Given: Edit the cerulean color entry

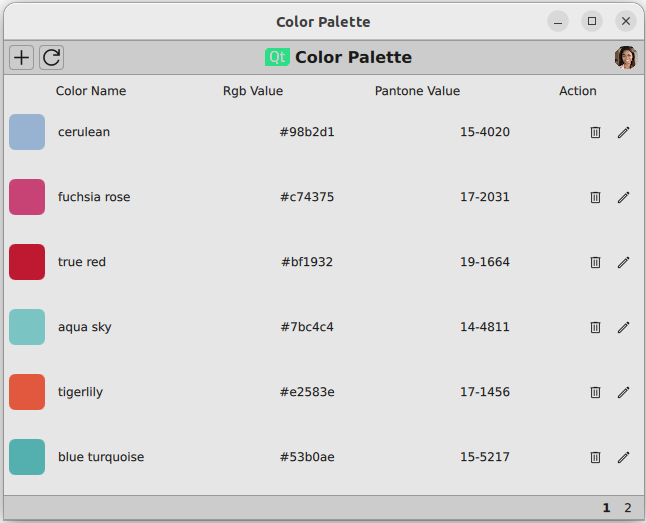Looking at the screenshot, I should pos(623,132).
